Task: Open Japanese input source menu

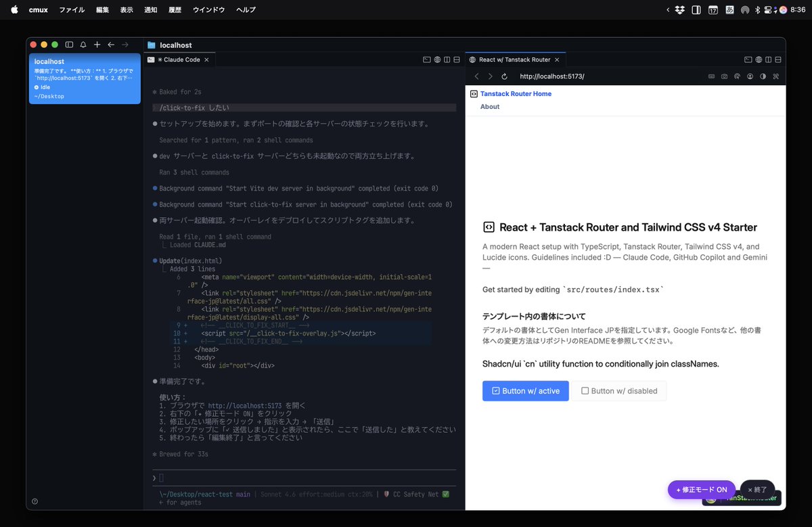Action: click(729, 9)
